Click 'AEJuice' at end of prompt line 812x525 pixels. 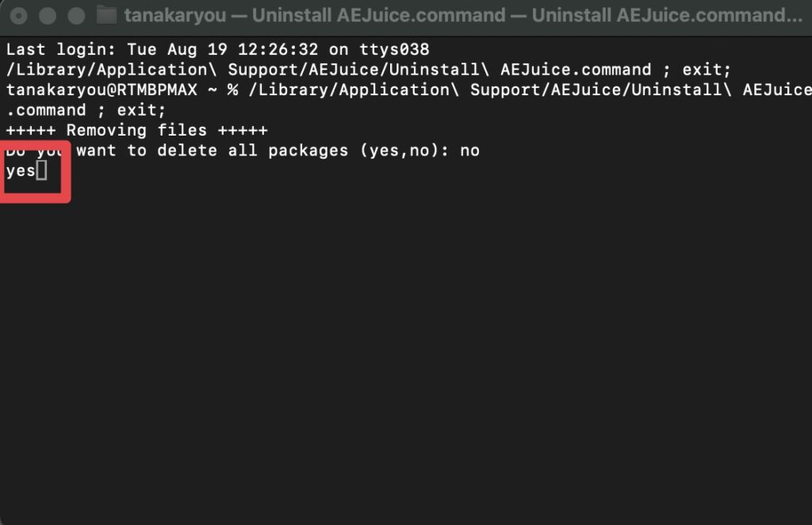click(x=777, y=90)
